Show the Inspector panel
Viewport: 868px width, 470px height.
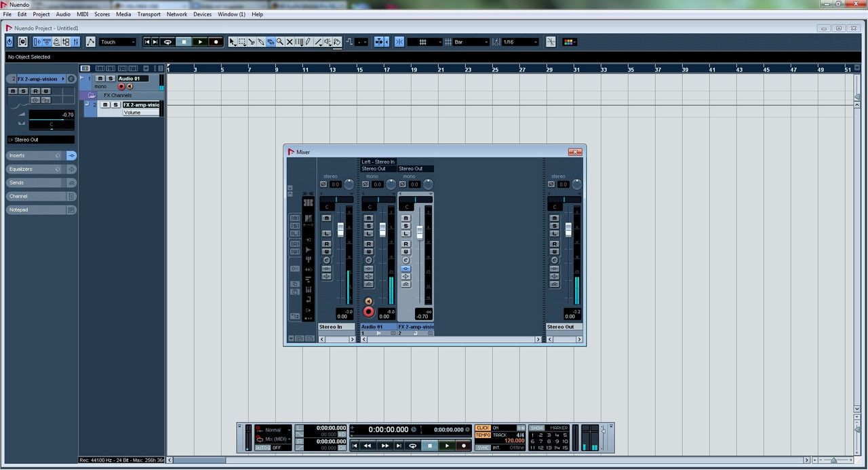click(x=37, y=42)
